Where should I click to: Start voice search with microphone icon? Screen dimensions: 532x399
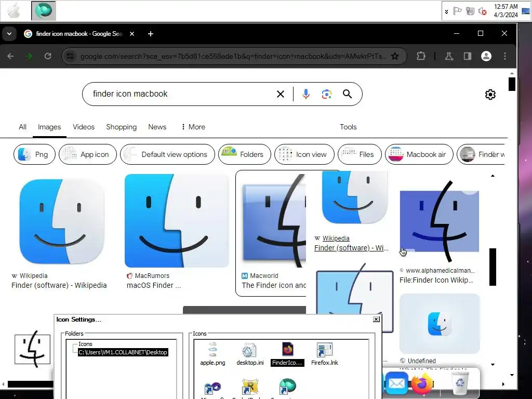(x=305, y=94)
